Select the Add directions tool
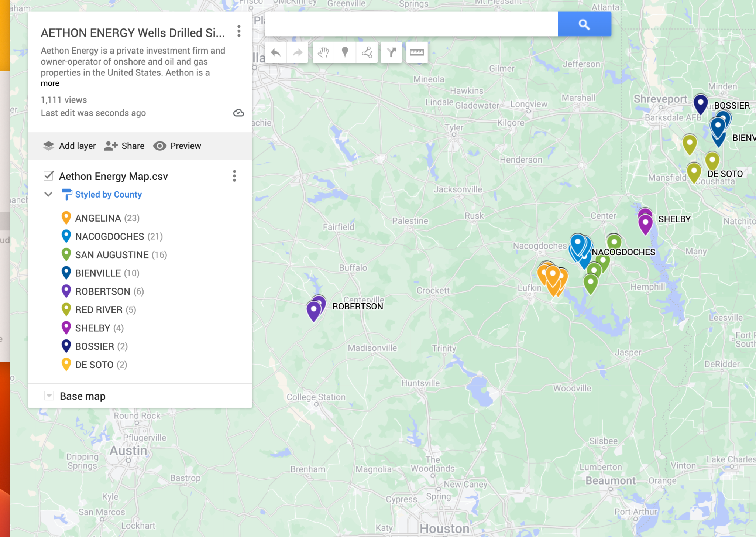The height and width of the screenshot is (537, 756). [392, 52]
